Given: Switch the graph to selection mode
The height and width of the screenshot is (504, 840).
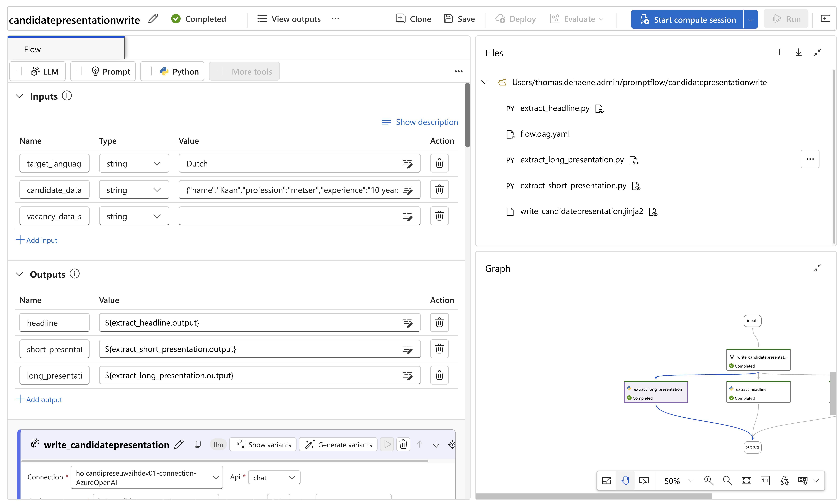Looking at the screenshot, I should point(644,481).
